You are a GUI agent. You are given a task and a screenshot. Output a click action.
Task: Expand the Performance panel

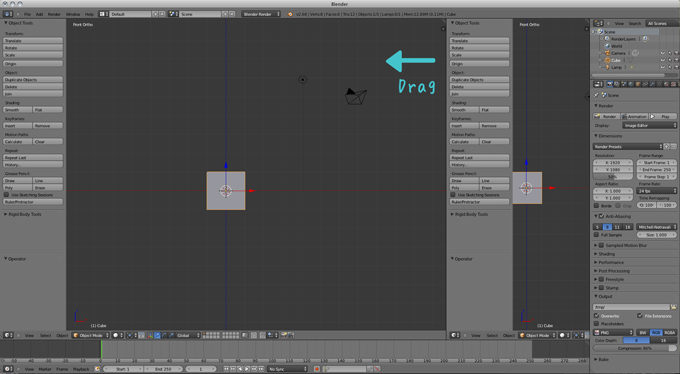pyautogui.click(x=608, y=262)
